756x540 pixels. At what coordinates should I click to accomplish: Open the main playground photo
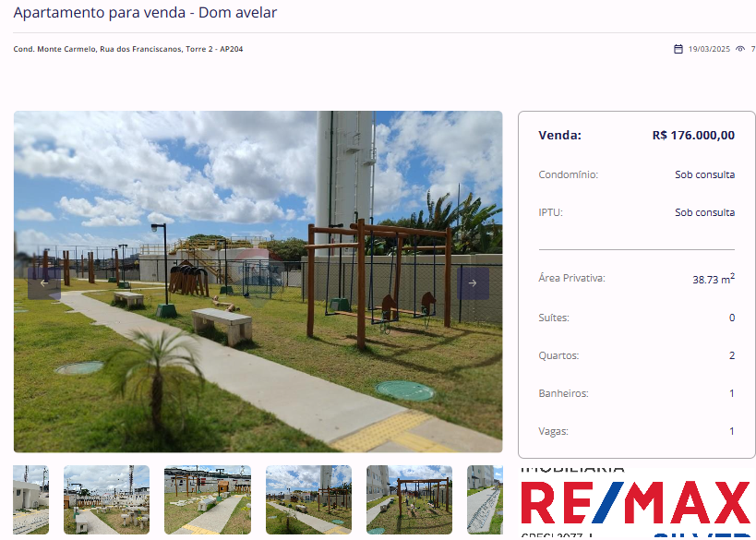point(258,282)
